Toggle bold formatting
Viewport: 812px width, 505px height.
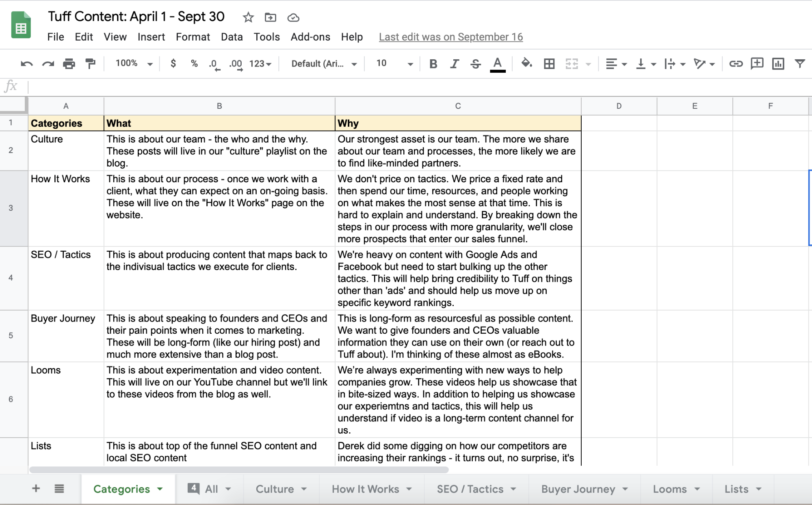tap(433, 64)
